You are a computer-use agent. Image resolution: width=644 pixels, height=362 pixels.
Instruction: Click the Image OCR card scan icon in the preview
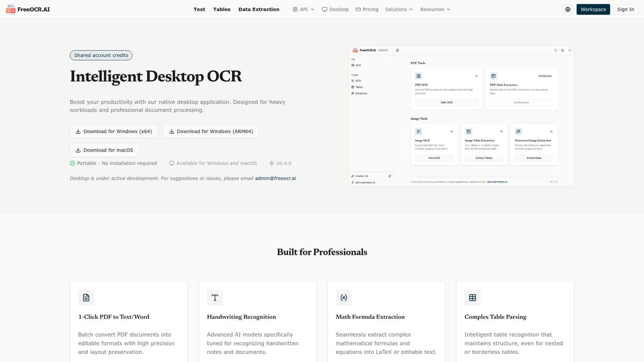419,131
